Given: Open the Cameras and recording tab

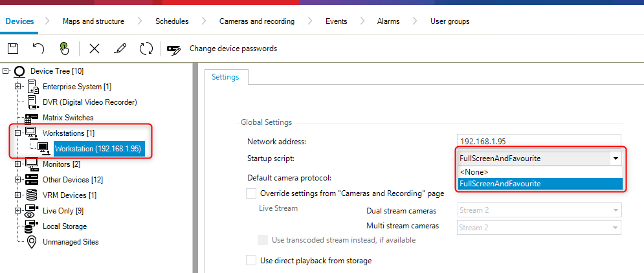Looking at the screenshot, I should 256,21.
